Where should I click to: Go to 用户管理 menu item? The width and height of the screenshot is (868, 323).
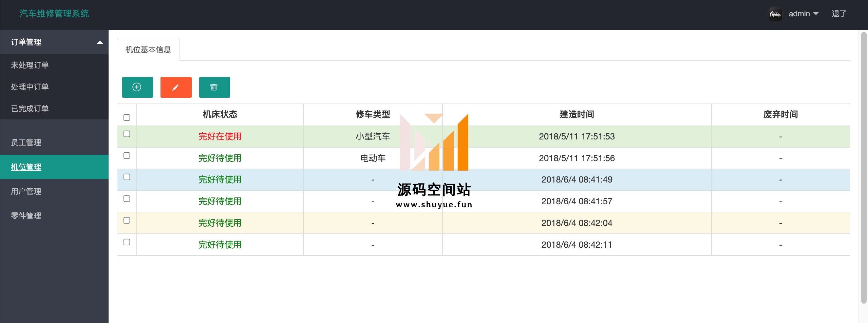coord(54,191)
